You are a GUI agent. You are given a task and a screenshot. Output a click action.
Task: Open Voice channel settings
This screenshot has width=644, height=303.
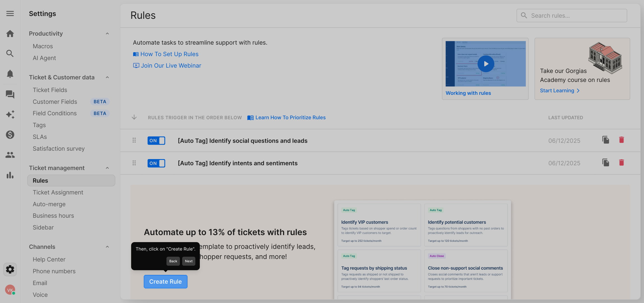[x=40, y=295]
